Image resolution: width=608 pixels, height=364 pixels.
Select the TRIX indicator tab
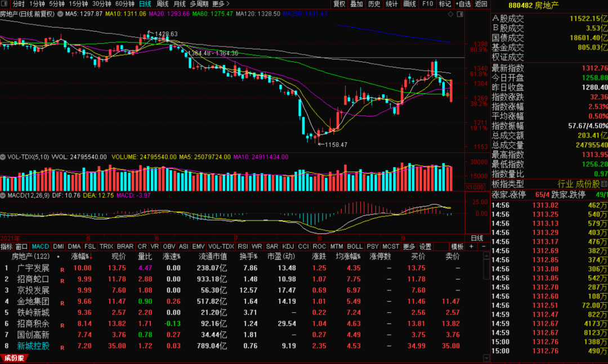(x=106, y=246)
